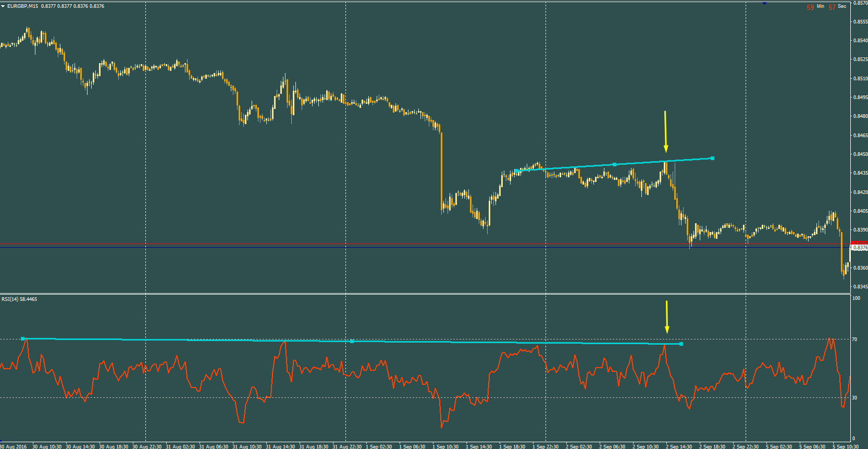Click the 0.8510 price axis label
Viewport: 868px width, 449px height.
tap(860, 79)
